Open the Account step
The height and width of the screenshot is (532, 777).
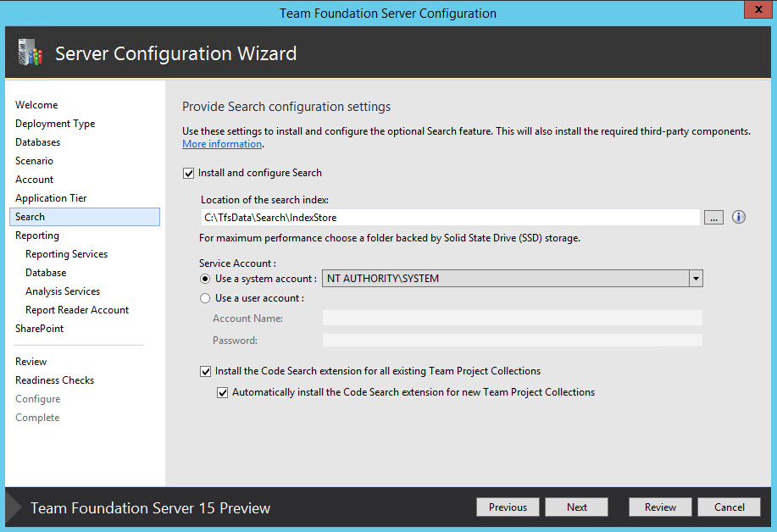34,180
